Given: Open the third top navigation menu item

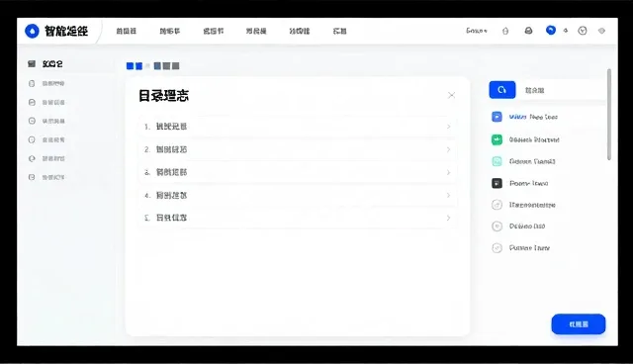Looking at the screenshot, I should [x=214, y=31].
